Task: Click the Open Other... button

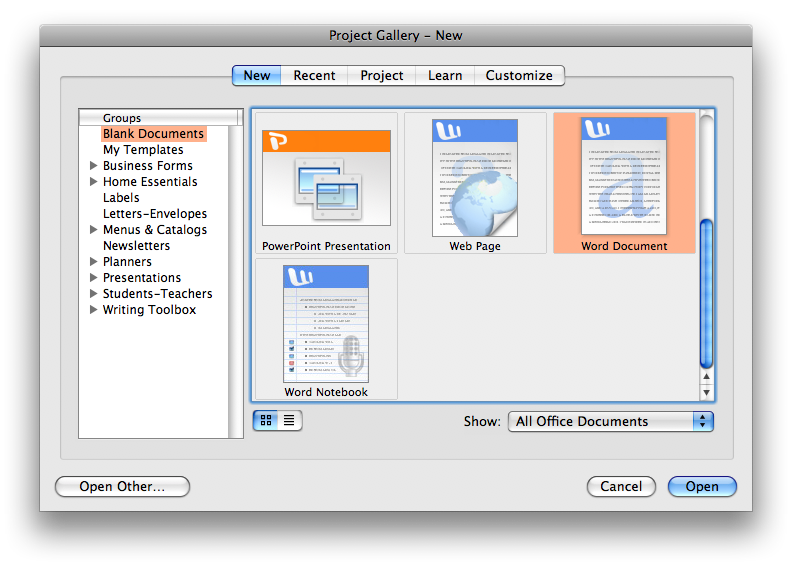Action: point(122,486)
